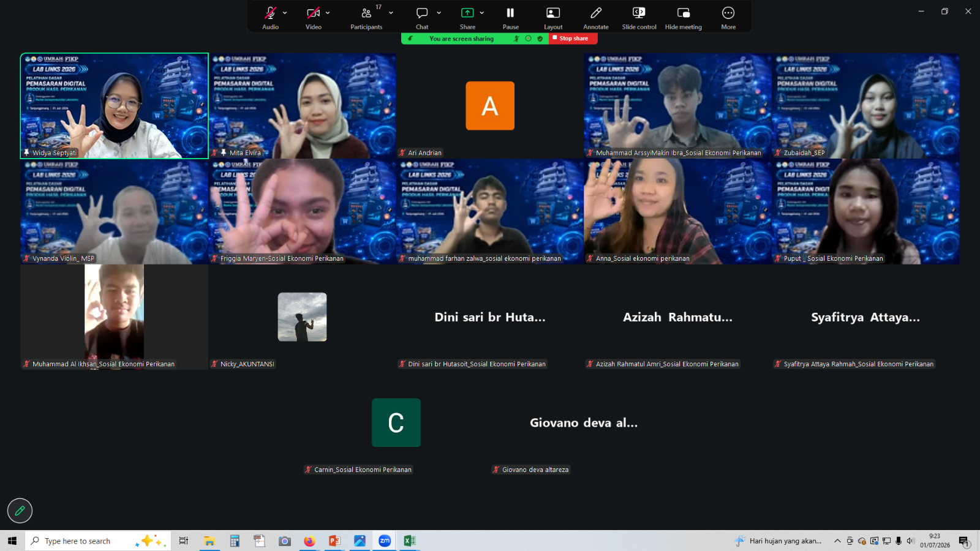Expand the Share options arrow

coord(481,13)
